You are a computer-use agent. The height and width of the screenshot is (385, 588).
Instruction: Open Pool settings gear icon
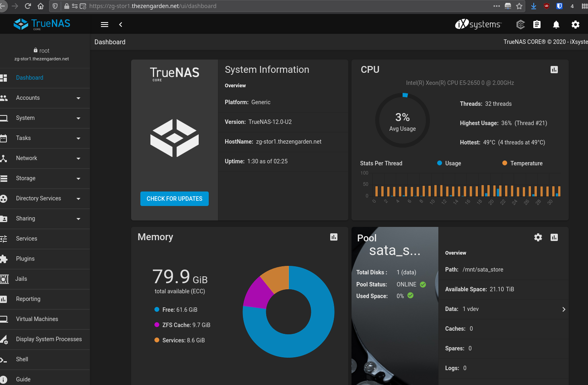pyautogui.click(x=538, y=237)
